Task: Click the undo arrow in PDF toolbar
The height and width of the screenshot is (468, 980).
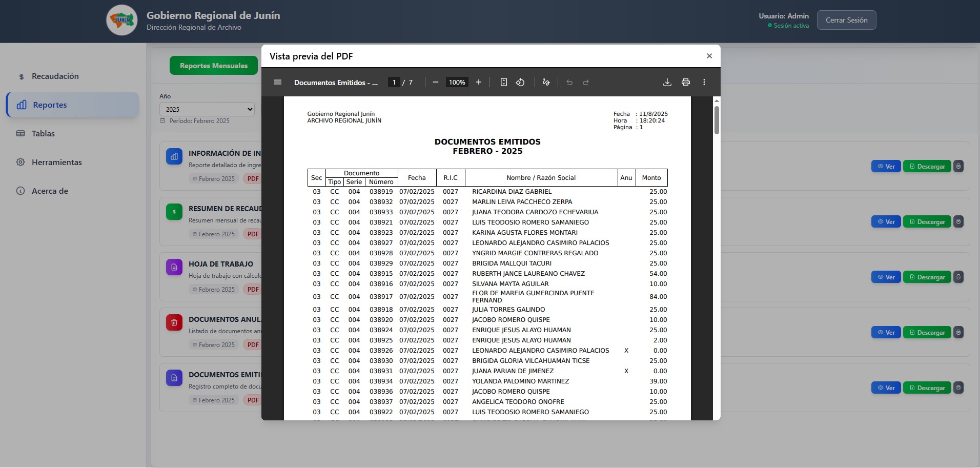Action: click(569, 82)
